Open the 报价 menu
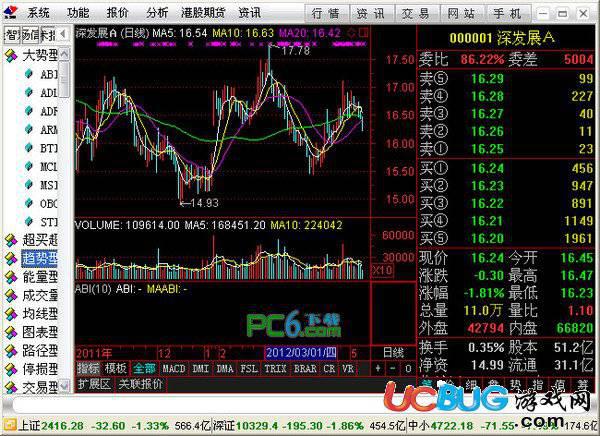The width and height of the screenshot is (600, 436). pyautogui.click(x=117, y=13)
